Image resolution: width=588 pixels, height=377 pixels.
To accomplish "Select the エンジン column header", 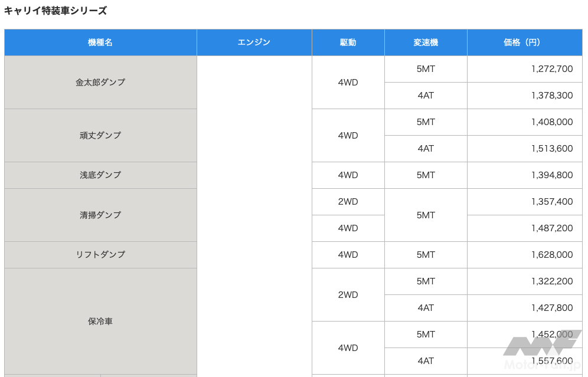I will tap(254, 42).
